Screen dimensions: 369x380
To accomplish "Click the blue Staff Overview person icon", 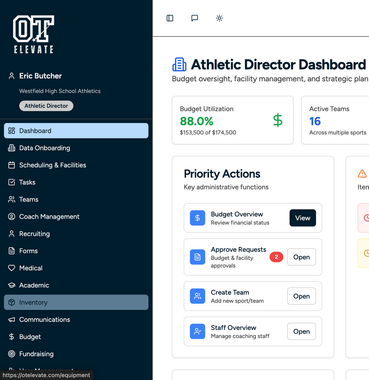I will click(197, 331).
